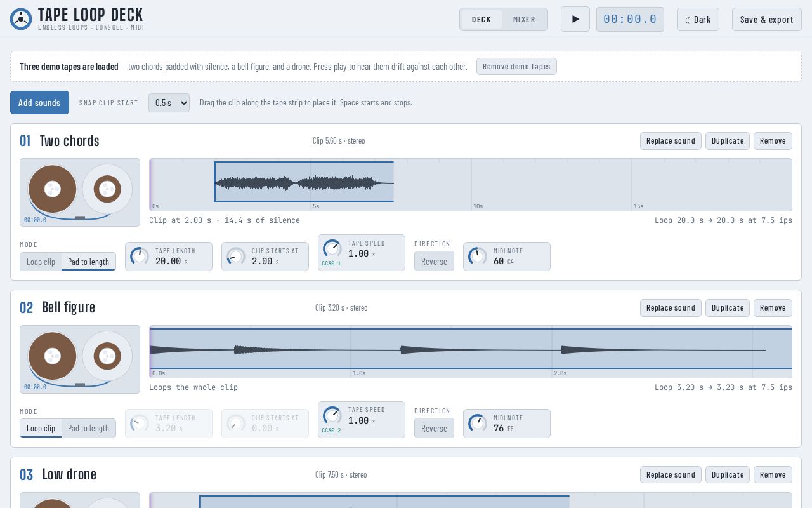Set Two chords mode to Loop clip
Image resolution: width=812 pixels, height=508 pixels.
coord(41,262)
